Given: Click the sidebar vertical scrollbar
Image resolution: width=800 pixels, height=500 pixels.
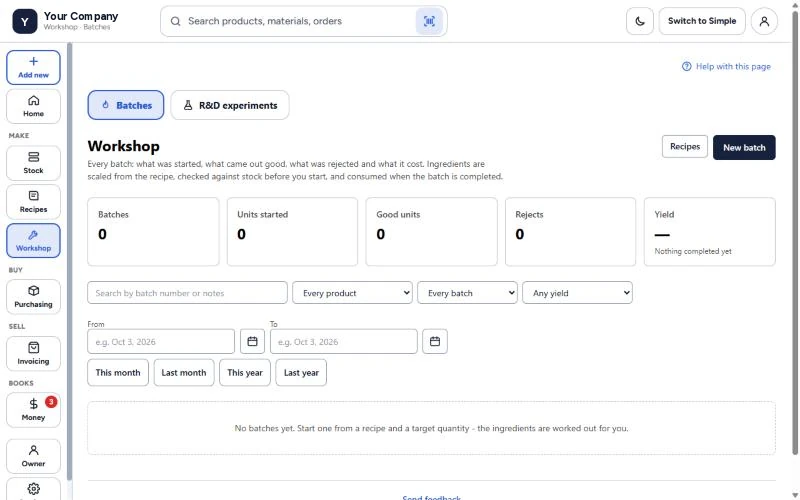Looking at the screenshot, I should (69, 260).
